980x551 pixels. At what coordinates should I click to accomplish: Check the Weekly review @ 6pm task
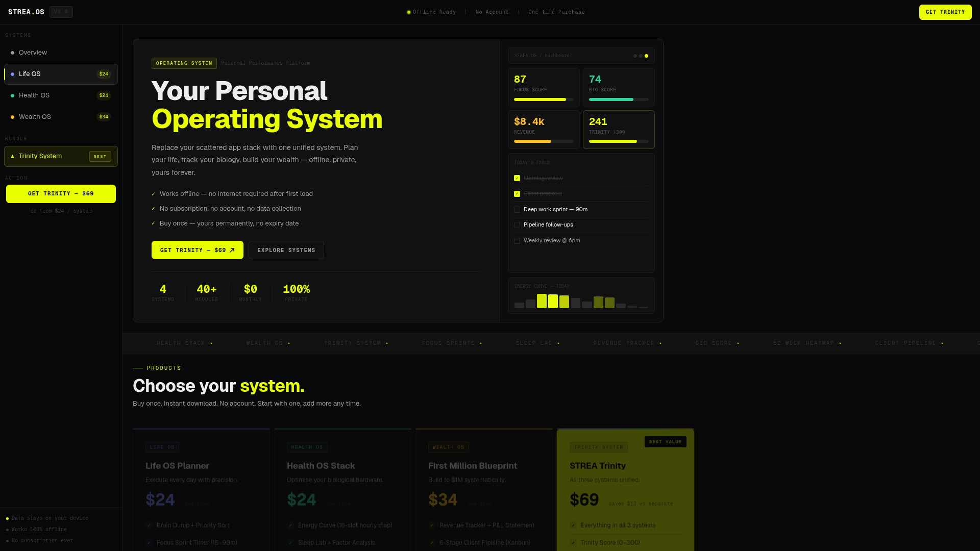[517, 241]
